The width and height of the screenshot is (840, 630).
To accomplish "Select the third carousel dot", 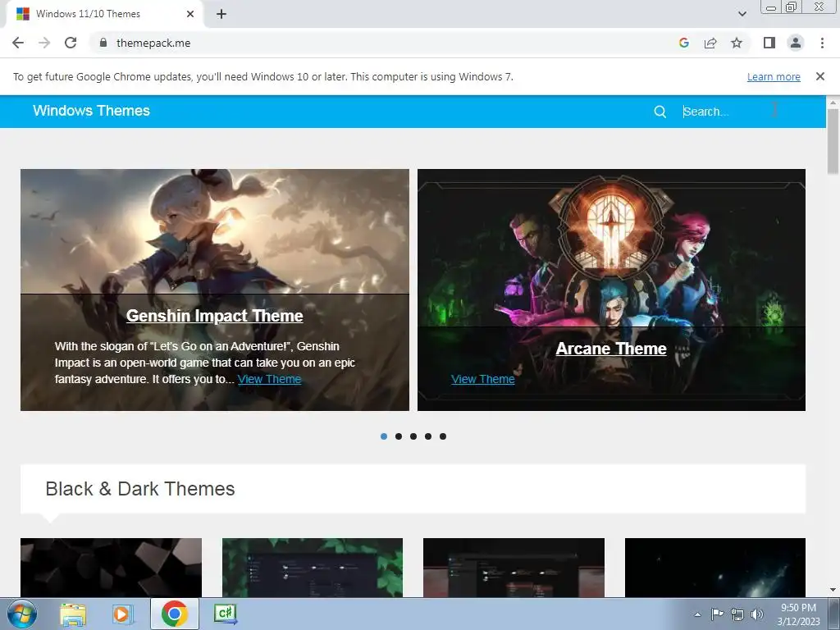I will 413,436.
